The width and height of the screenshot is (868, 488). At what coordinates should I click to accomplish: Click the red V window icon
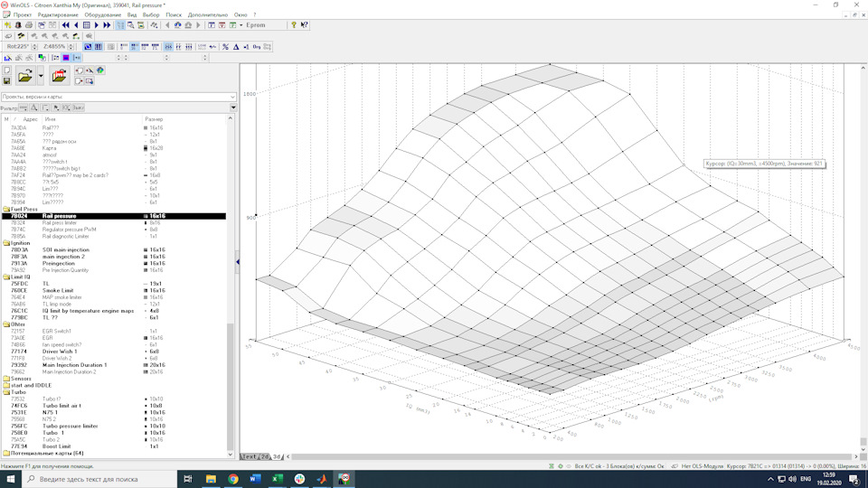(222, 25)
